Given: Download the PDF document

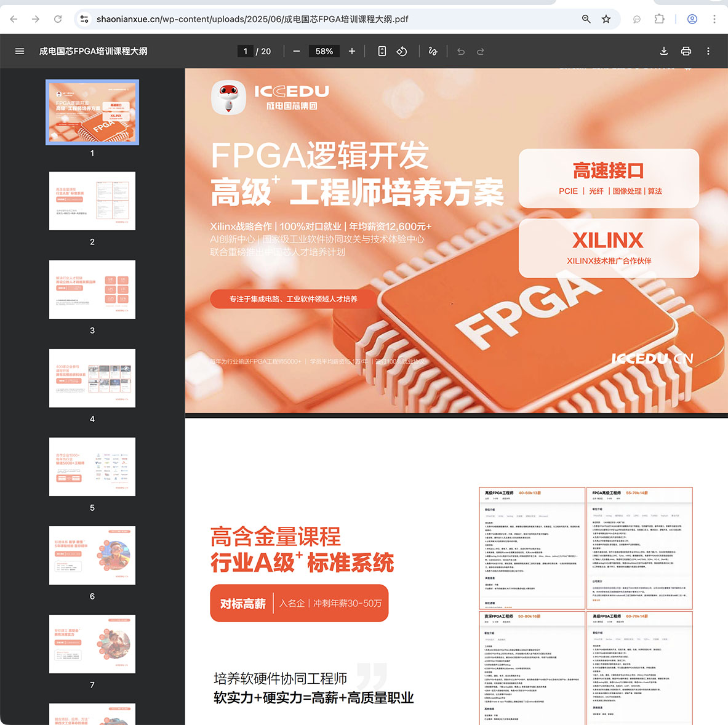Looking at the screenshot, I should [x=663, y=51].
